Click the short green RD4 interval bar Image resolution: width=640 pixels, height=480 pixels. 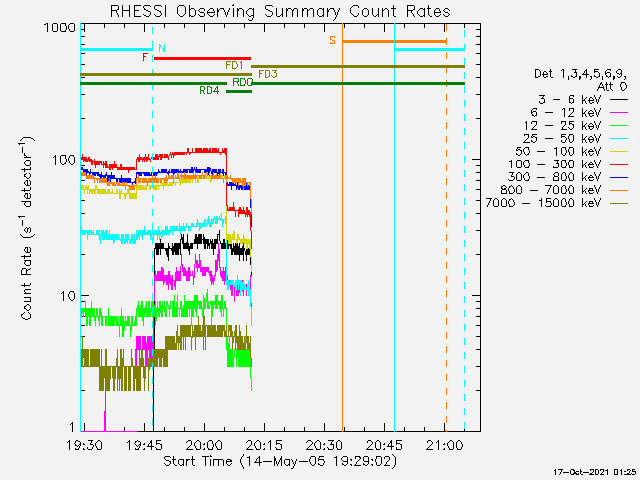coord(239,91)
